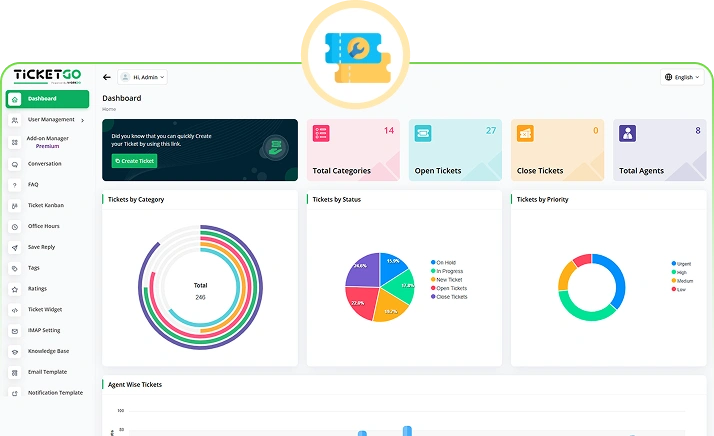Click the Total Agents card

pos(659,150)
